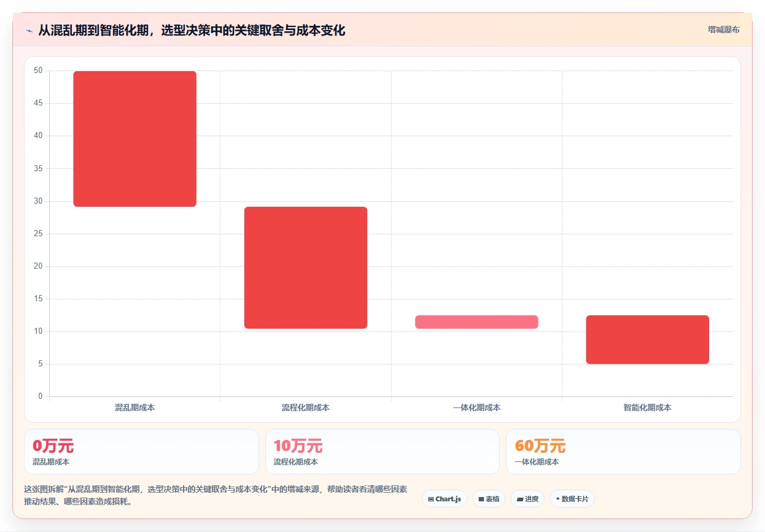Open the 60万元 一体化期成本 data card
The width and height of the screenshot is (765, 532).
(623, 452)
